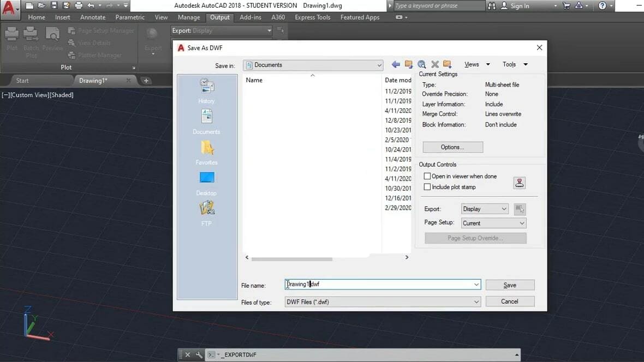Open FTP in the places sidebar
This screenshot has height=362, width=644.
pyautogui.click(x=207, y=213)
